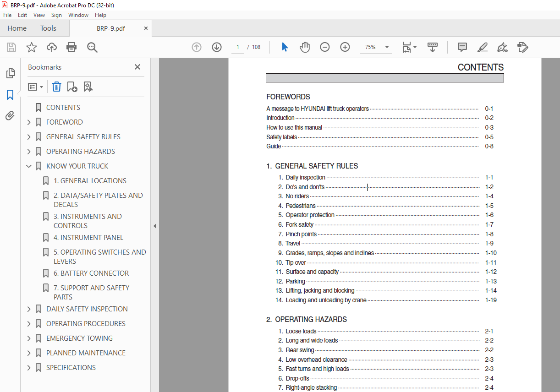This screenshot has height=392, width=560.
Task: Open 3. INSTRUMENTS AND CONTROLS bookmark
Action: (88, 221)
